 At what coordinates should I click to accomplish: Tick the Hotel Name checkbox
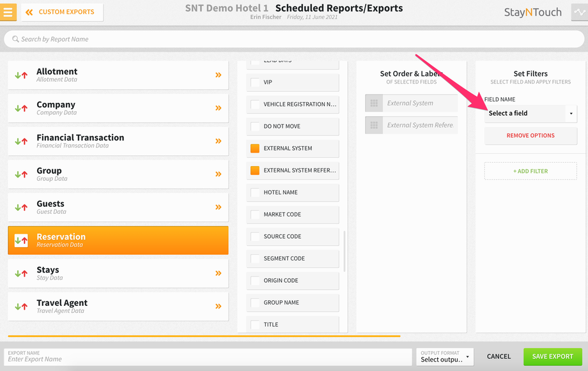point(255,193)
